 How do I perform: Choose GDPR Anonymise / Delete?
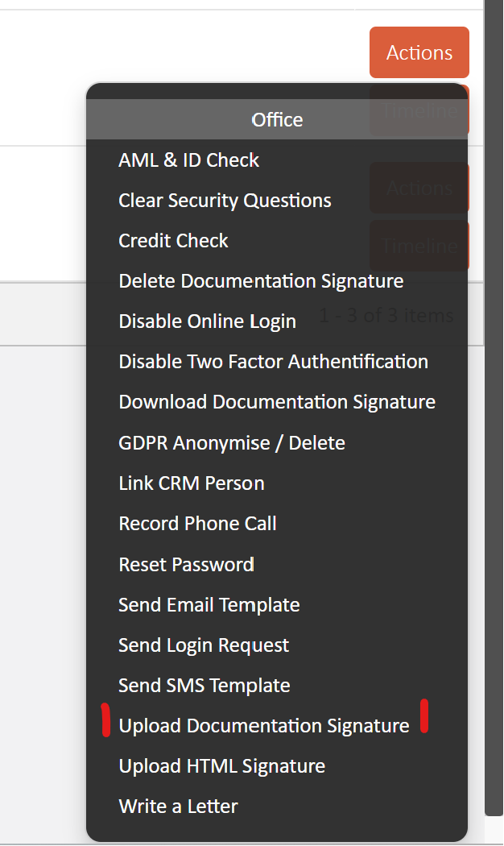(232, 443)
